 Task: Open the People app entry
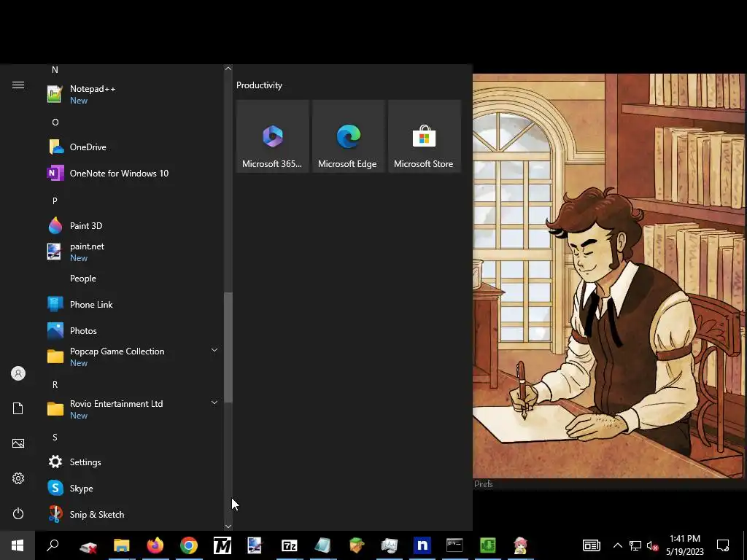(133, 278)
